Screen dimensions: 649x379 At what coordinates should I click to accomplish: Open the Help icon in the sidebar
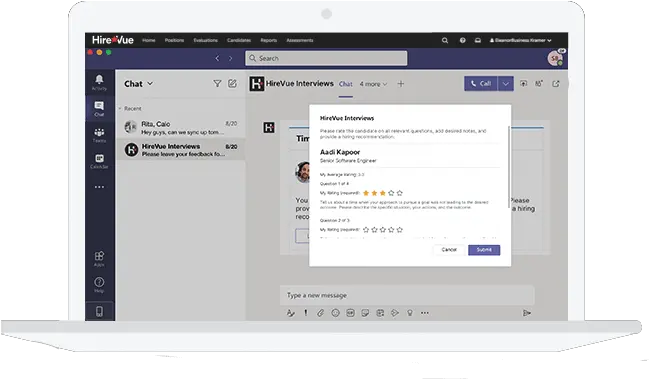(x=99, y=284)
